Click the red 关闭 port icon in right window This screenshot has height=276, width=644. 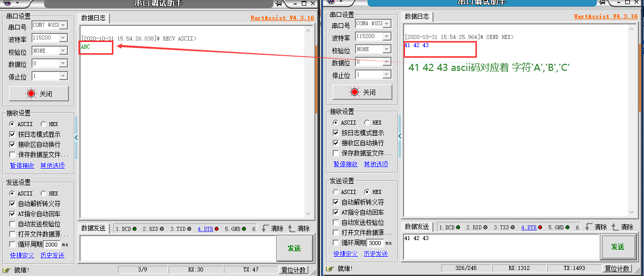[x=355, y=92]
